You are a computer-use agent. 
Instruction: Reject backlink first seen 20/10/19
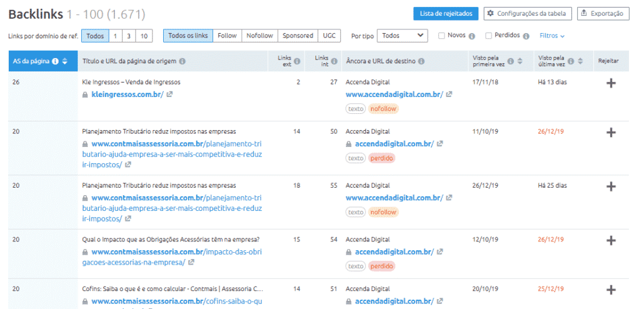pyautogui.click(x=611, y=290)
